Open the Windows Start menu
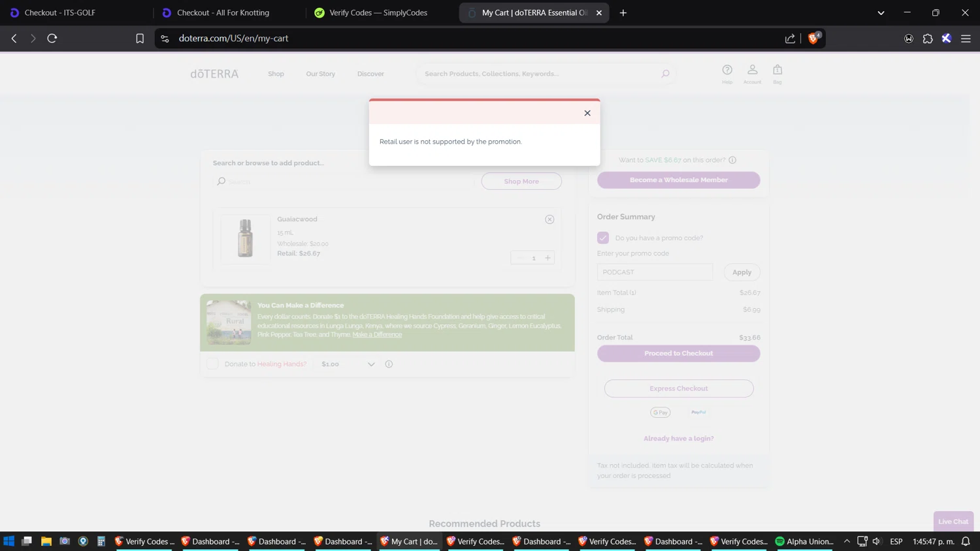Image resolution: width=980 pixels, height=551 pixels. [9, 541]
